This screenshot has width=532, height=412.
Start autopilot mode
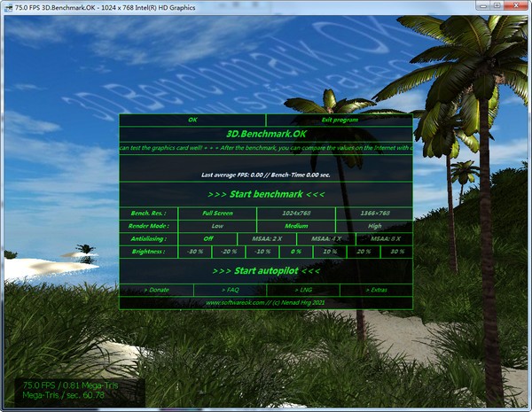[x=266, y=271]
